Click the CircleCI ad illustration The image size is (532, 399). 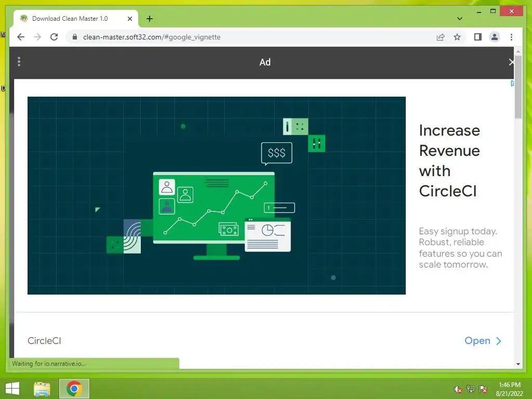(x=217, y=195)
